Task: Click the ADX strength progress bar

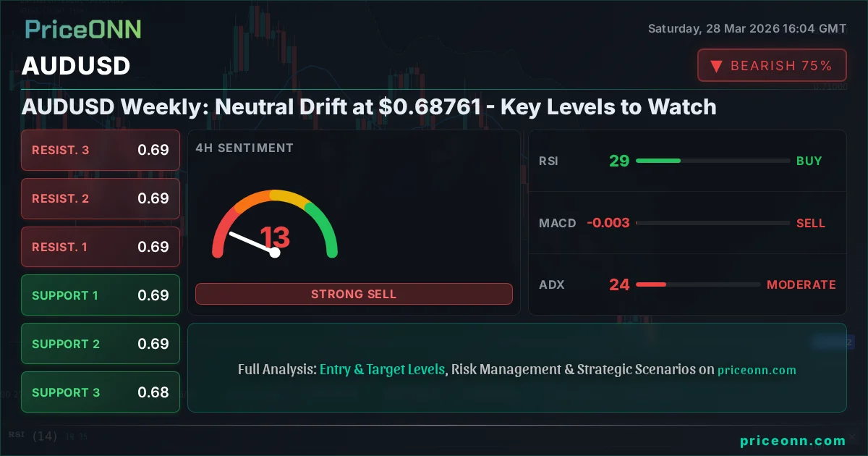Action: click(698, 284)
